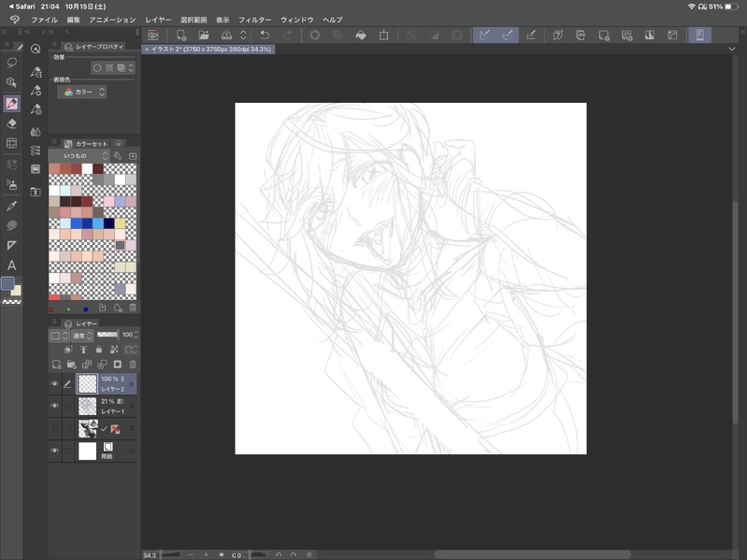
Task: Open the カラー expression color dropdown
Action: pos(82,93)
